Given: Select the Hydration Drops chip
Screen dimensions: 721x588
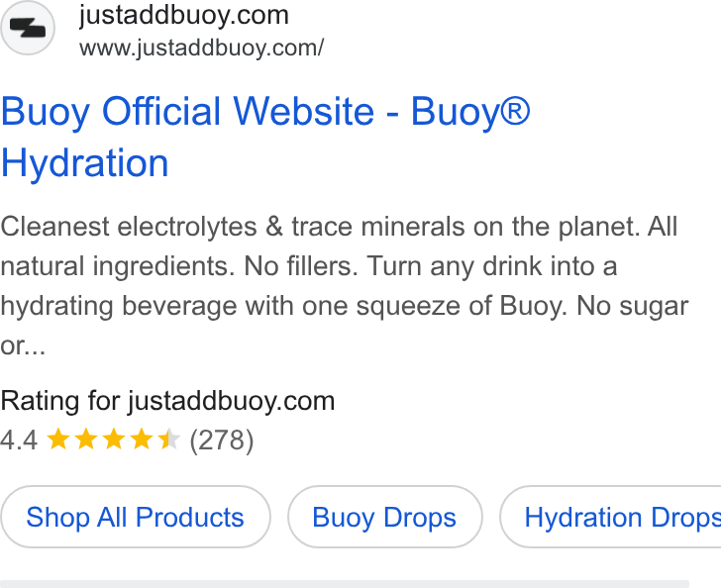Looking at the screenshot, I should (611, 517).
